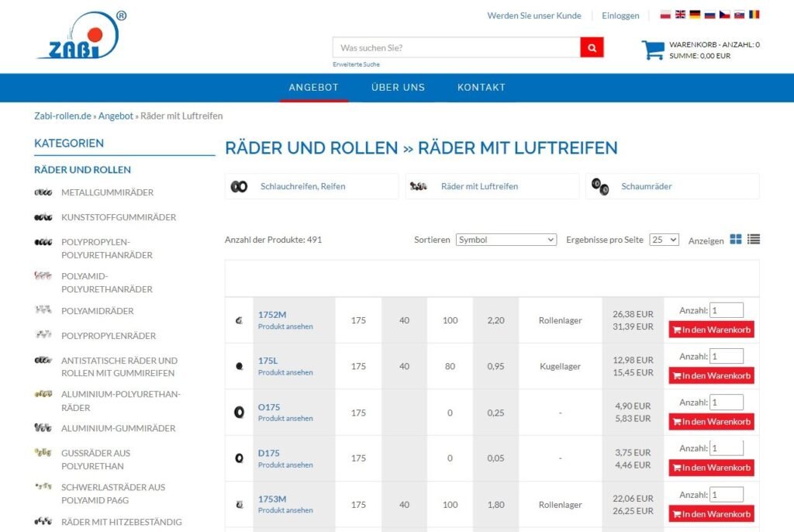Open the ZABI logo home link
794x532 pixels.
point(82,34)
